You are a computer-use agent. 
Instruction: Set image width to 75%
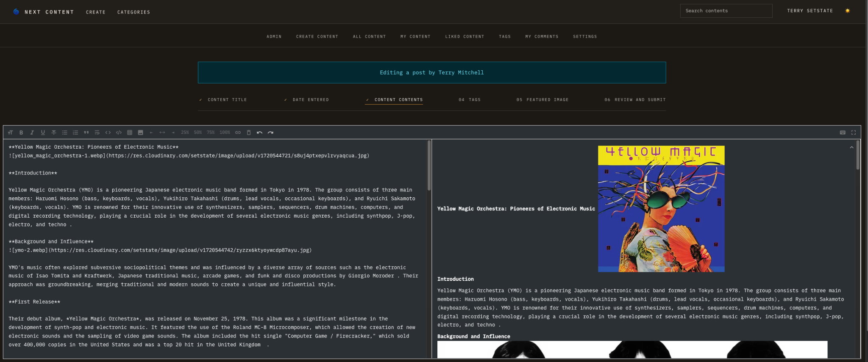(x=211, y=133)
